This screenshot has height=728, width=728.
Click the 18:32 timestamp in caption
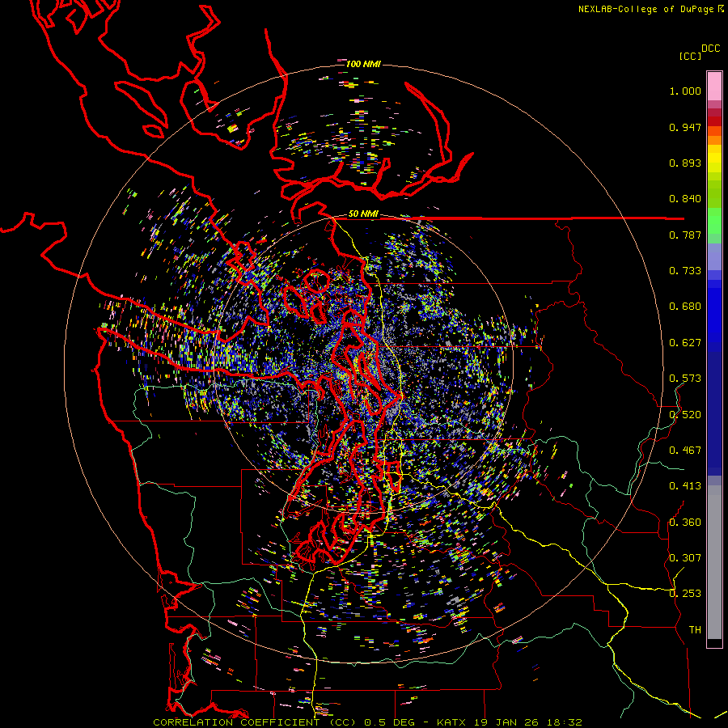563,722
